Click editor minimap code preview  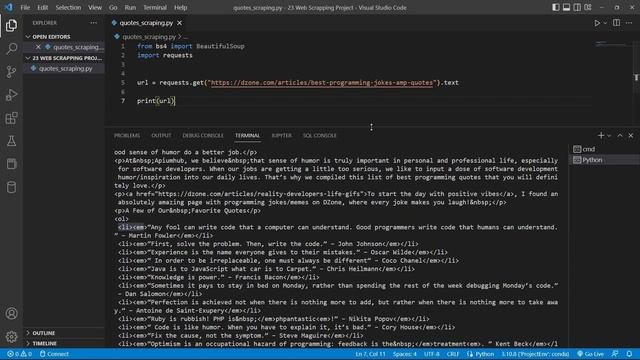point(610,43)
